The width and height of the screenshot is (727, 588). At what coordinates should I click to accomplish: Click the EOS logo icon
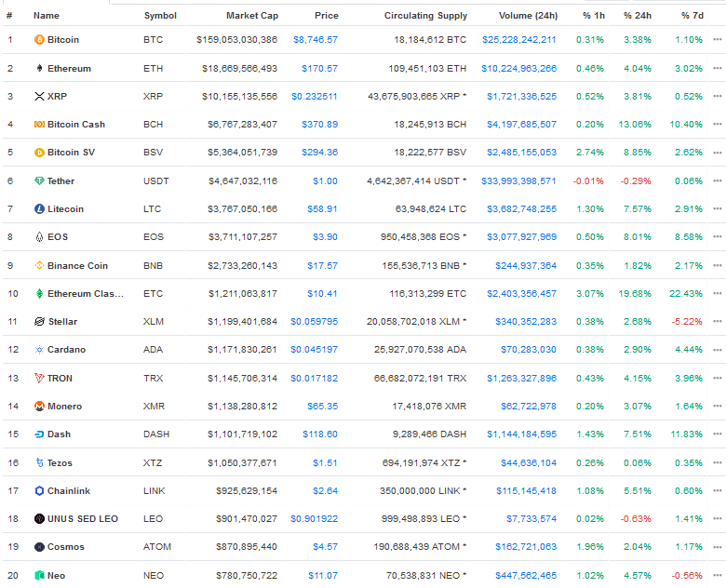[39, 237]
